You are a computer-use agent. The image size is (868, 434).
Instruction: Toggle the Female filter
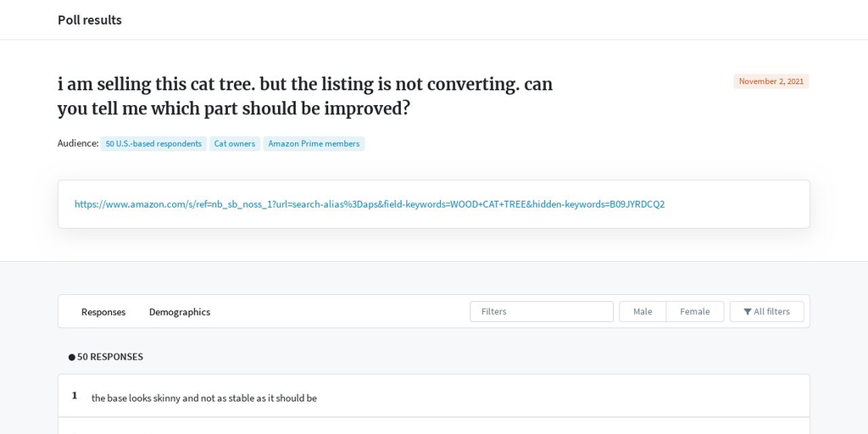click(695, 312)
